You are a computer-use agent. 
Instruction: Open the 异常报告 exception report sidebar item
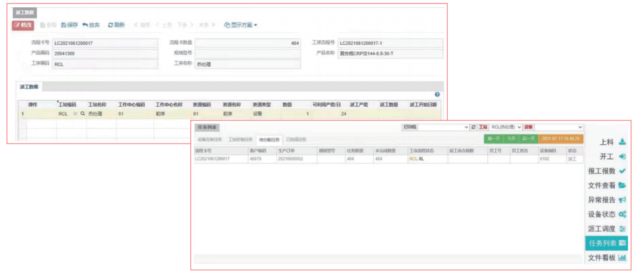pos(607,200)
